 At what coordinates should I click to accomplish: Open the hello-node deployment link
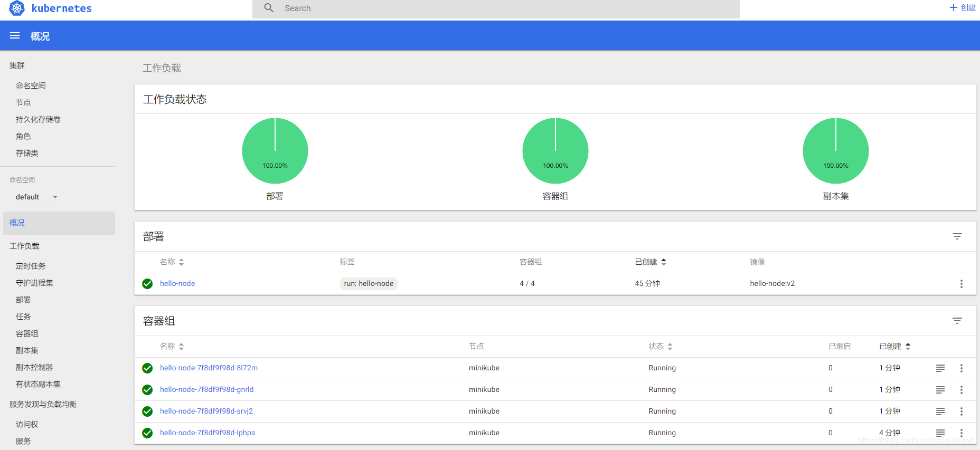tap(177, 283)
